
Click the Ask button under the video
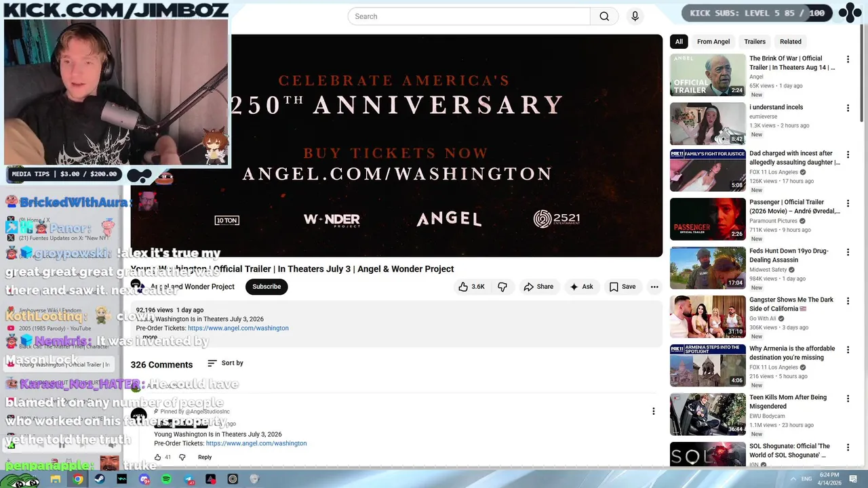581,287
